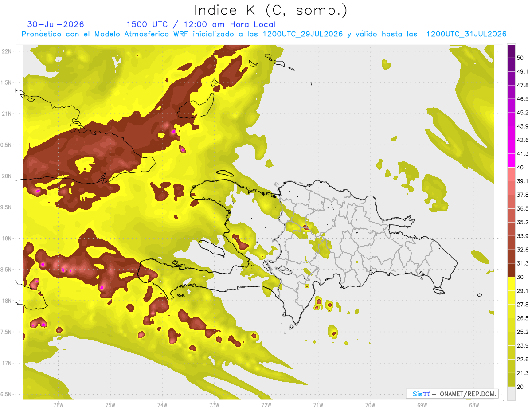Image resolution: width=532 pixels, height=411 pixels.
Task: Select the "49.1" color scale value
Action: pos(523,71)
